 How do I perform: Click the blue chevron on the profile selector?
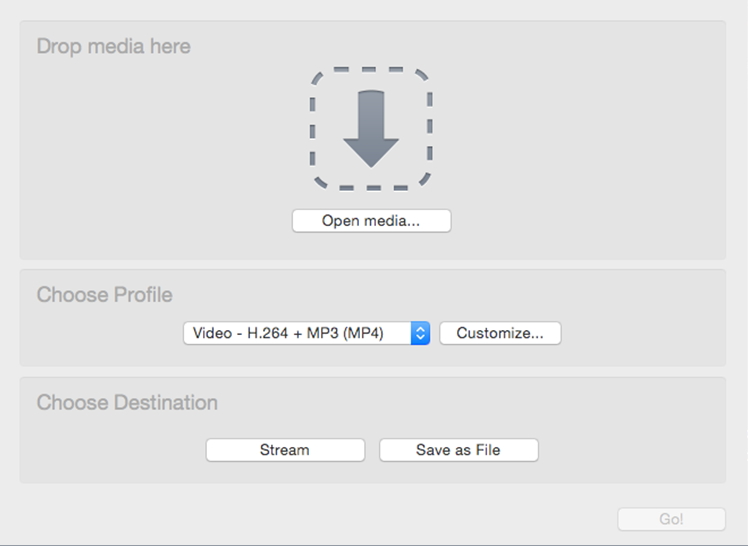pyautogui.click(x=421, y=334)
